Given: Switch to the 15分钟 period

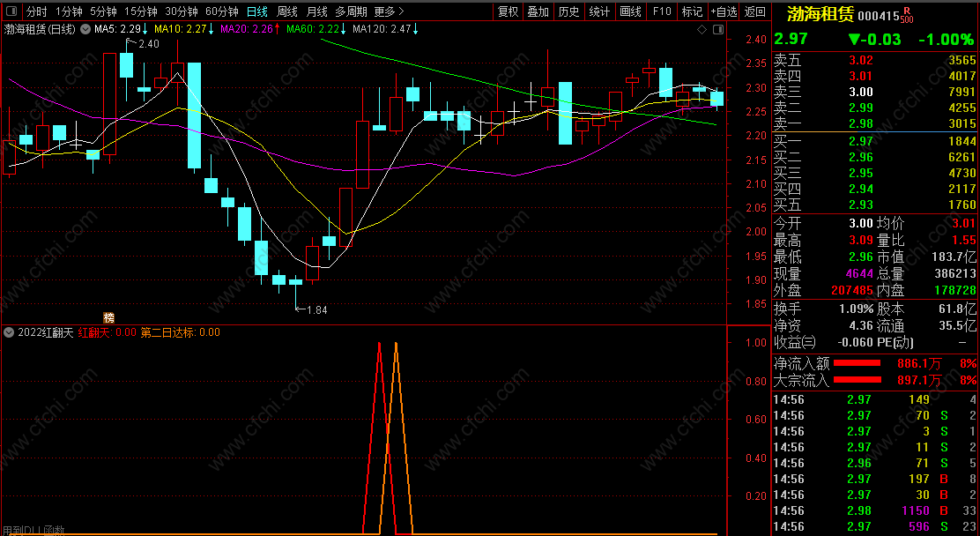Looking at the screenshot, I should tap(141, 11).
